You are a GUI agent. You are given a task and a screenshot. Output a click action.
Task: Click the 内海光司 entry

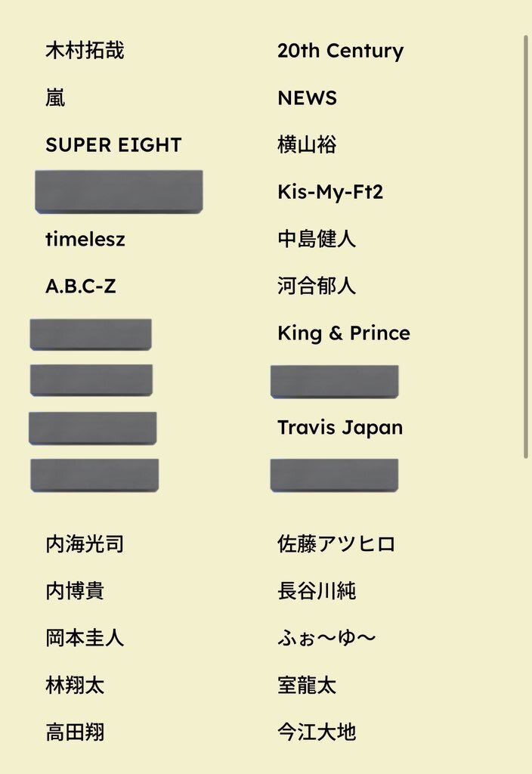click(85, 544)
